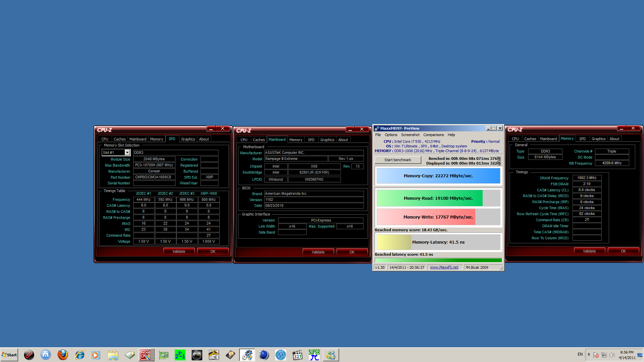Click the Part Number field CMP6GX3M3A1600C8
Viewport: 644px width, 362px height.
(x=154, y=177)
